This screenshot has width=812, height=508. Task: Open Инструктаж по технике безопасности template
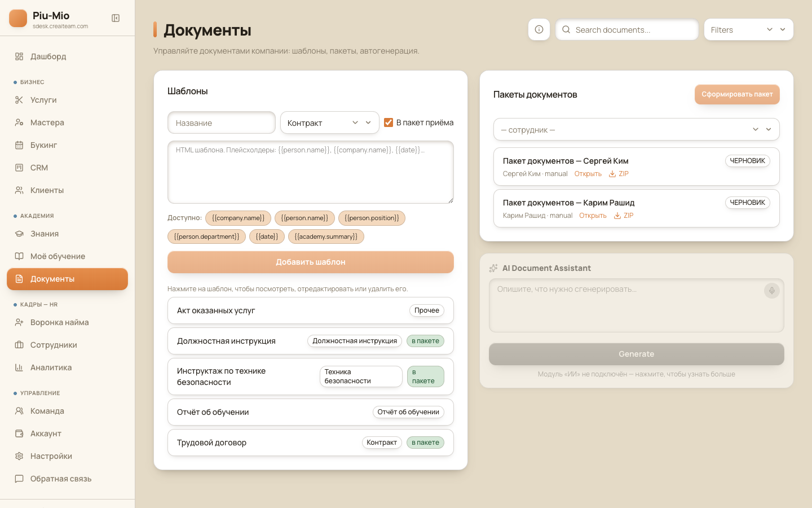(311, 376)
